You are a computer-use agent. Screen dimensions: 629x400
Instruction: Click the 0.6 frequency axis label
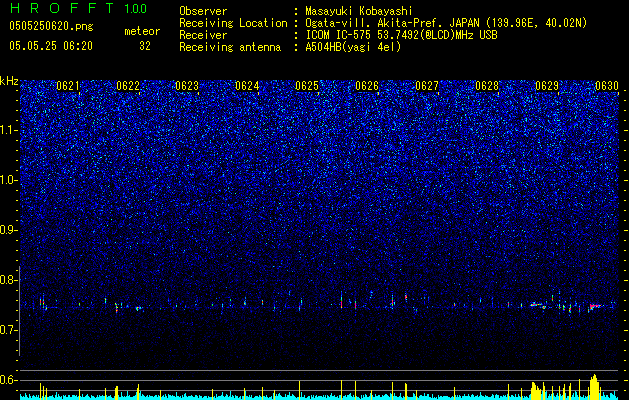(x=9, y=380)
